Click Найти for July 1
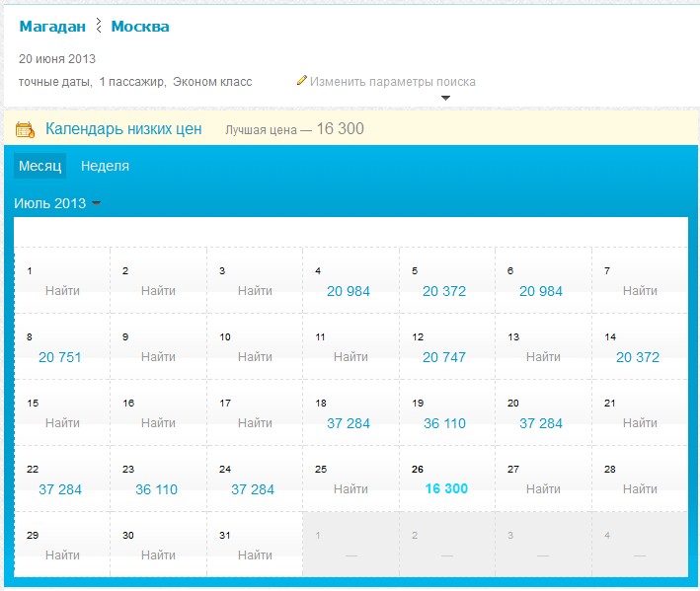Screen dimensions: 700x591 point(62,291)
